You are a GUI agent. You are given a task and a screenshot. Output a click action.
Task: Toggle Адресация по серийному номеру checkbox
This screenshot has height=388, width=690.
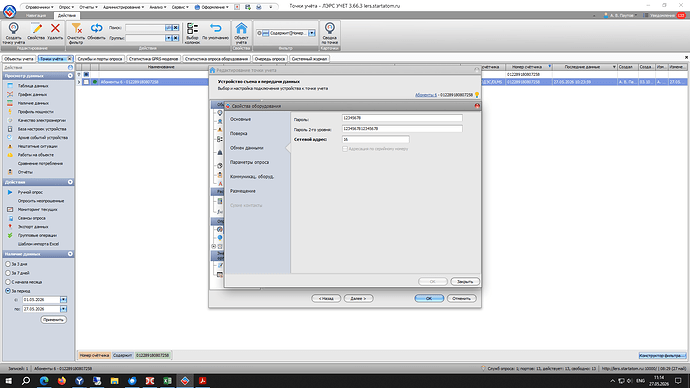pyautogui.click(x=345, y=149)
